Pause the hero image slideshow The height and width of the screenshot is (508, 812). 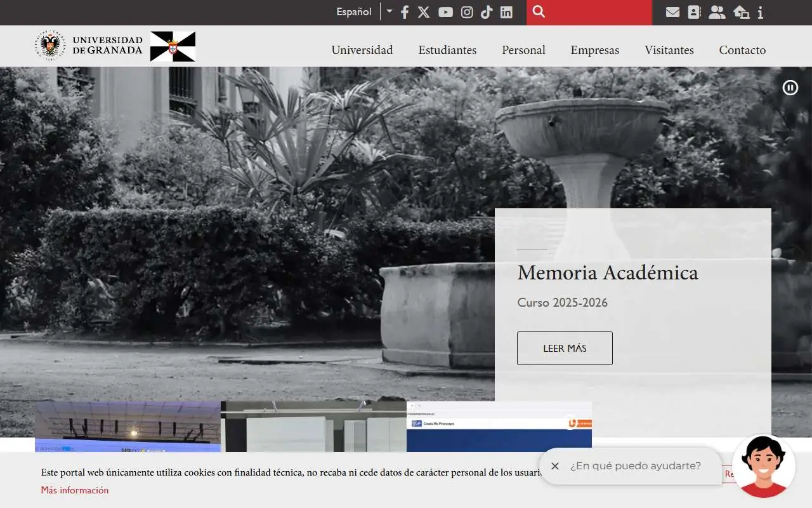(x=790, y=88)
